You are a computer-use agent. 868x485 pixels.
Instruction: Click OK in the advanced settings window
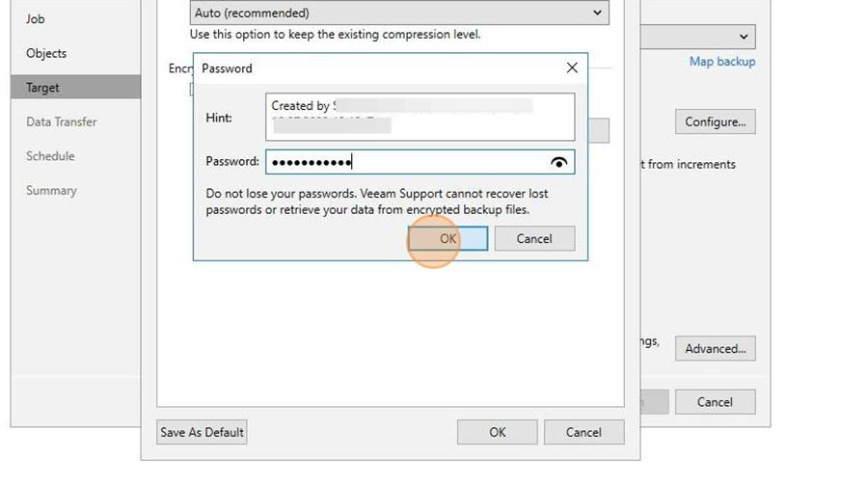[x=497, y=432]
